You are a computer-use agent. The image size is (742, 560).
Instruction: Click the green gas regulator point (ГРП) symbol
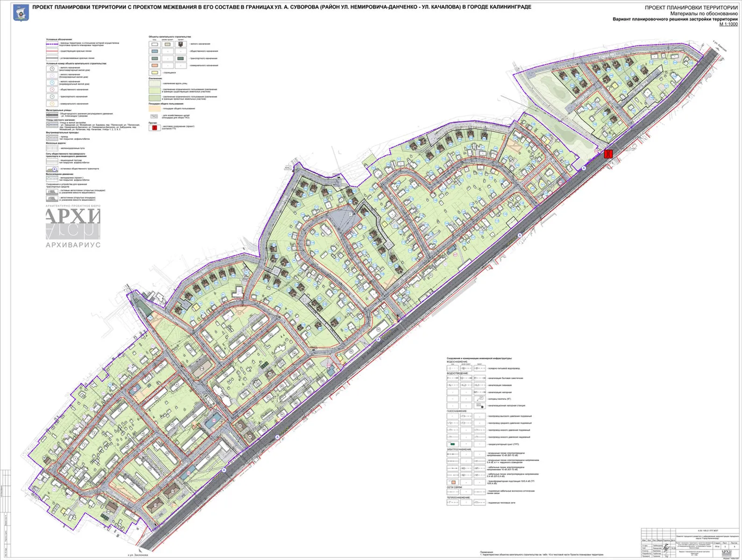453,444
